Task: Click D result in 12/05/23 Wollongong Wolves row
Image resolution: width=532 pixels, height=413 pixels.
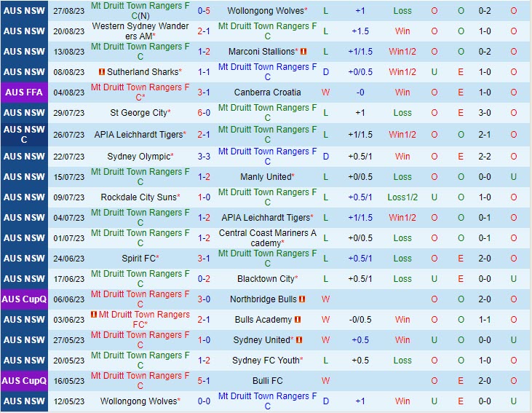Action: [326, 401]
